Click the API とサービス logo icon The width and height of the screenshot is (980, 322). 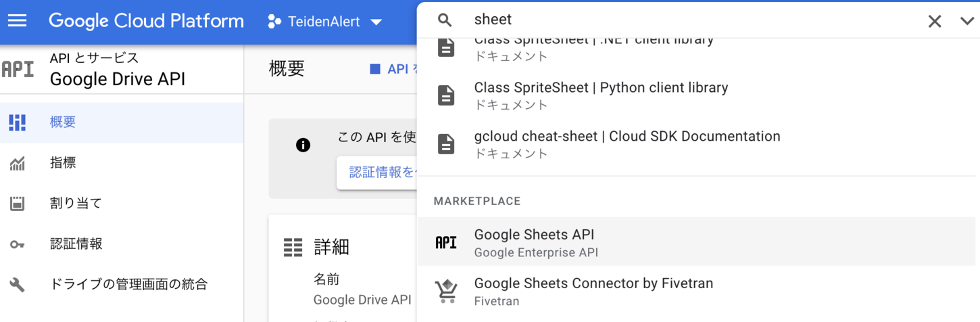pos(18,69)
